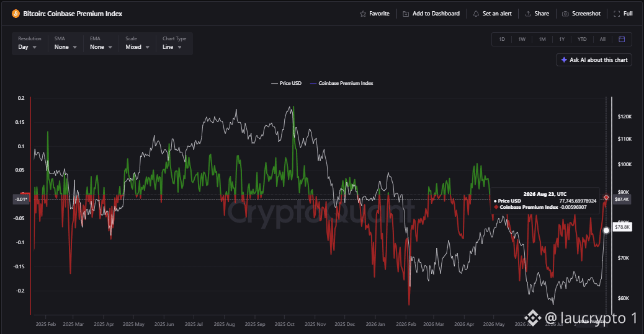Open the calendar date range picker icon
This screenshot has height=334, width=644.
[622, 40]
